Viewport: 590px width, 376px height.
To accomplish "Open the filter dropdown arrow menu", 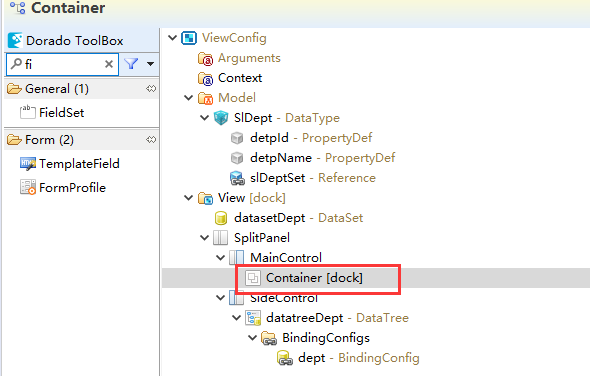I will tap(151, 64).
